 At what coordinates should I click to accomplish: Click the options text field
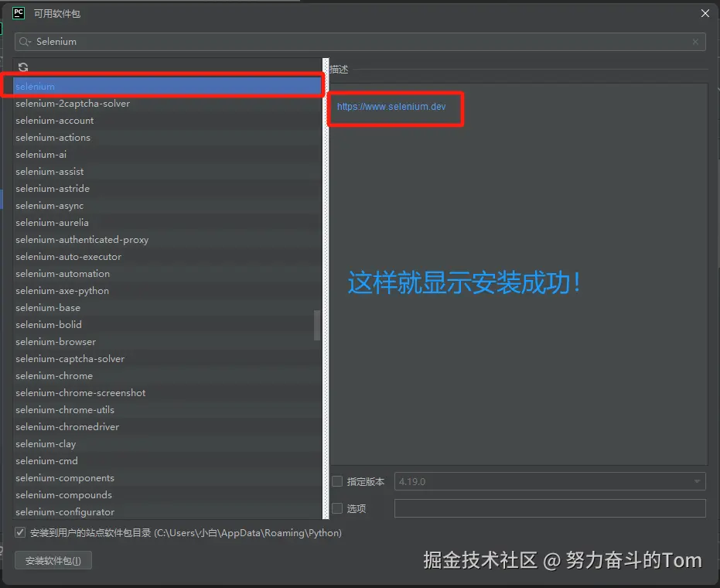(550, 508)
